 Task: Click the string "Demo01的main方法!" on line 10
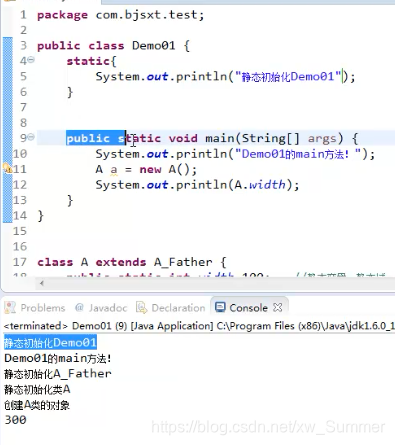298,154
